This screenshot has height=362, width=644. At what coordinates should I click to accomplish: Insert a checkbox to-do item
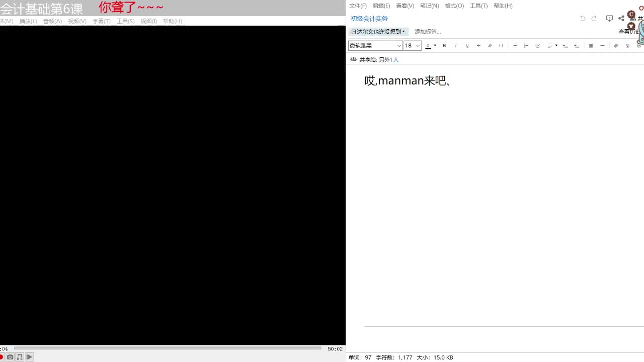(x=538, y=45)
